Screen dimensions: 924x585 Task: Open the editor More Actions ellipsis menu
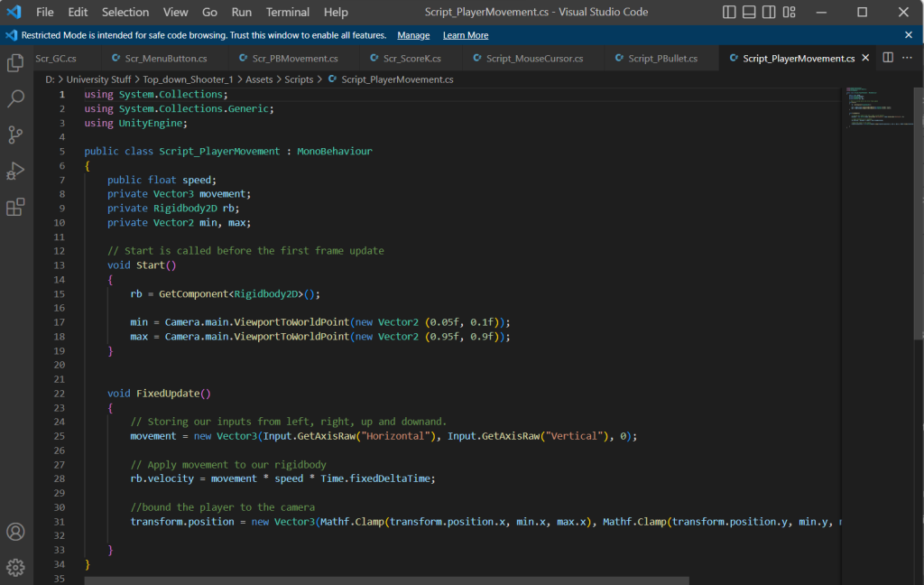click(x=908, y=58)
